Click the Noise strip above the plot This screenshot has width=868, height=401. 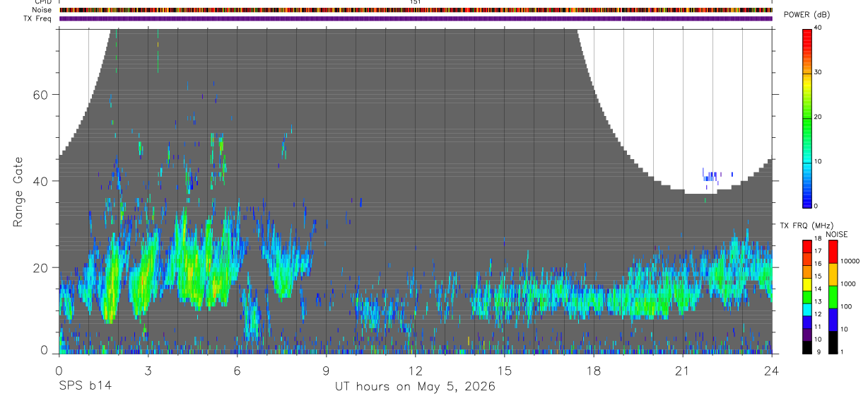[416, 10]
